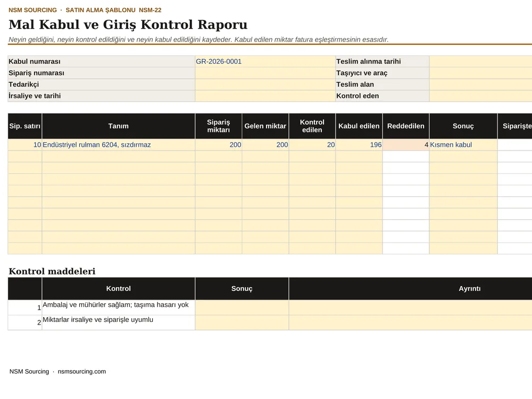Click the 'Sonuç' header in items table
532x399 pixels.
coord(463,126)
